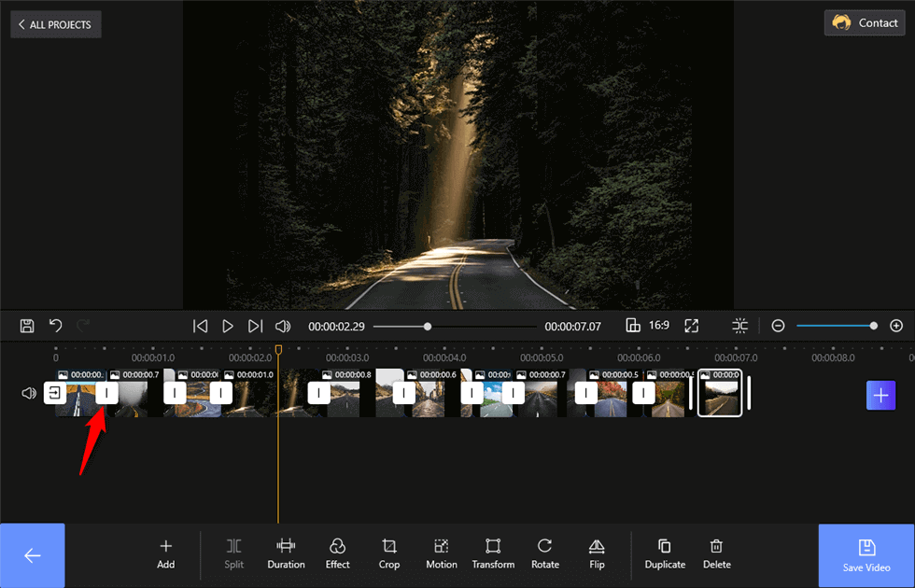Enter fullscreen preview mode

point(692,326)
